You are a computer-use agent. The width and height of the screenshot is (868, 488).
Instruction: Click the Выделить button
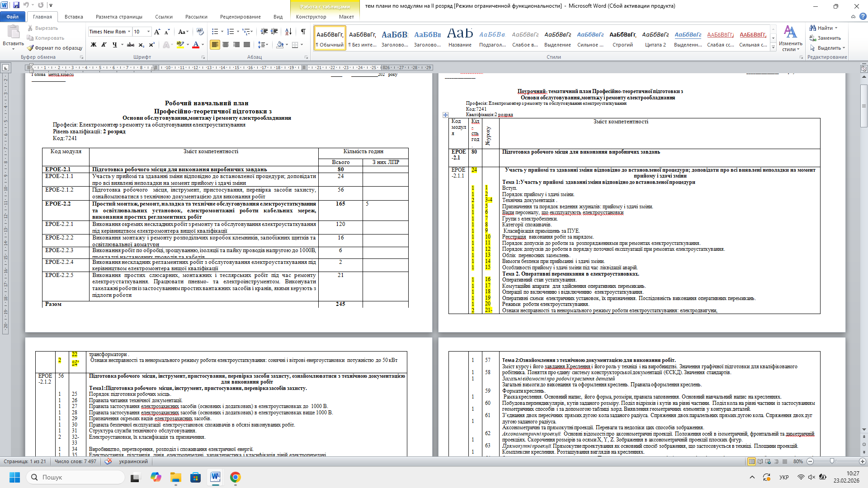coord(827,48)
